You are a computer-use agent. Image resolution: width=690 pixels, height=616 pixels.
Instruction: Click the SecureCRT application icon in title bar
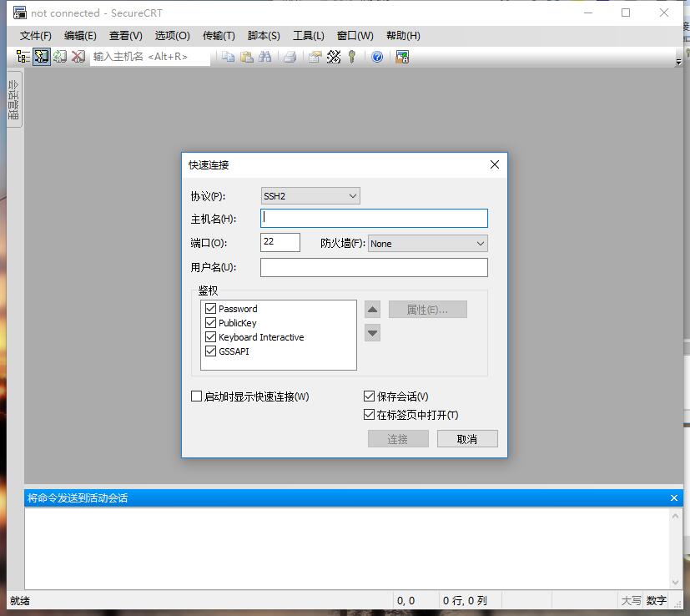tap(19, 13)
